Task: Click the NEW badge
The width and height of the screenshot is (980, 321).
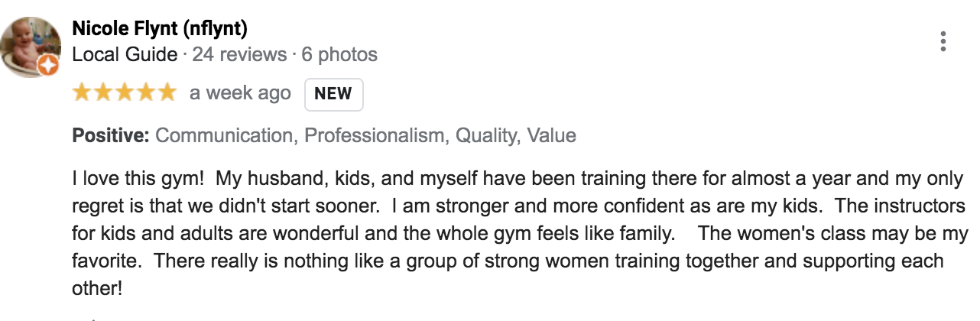Action: 333,94
